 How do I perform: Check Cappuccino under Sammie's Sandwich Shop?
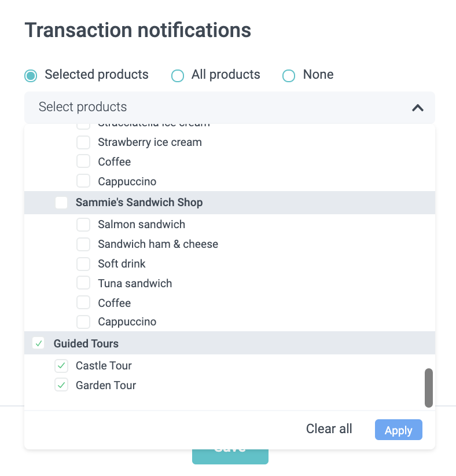83,322
